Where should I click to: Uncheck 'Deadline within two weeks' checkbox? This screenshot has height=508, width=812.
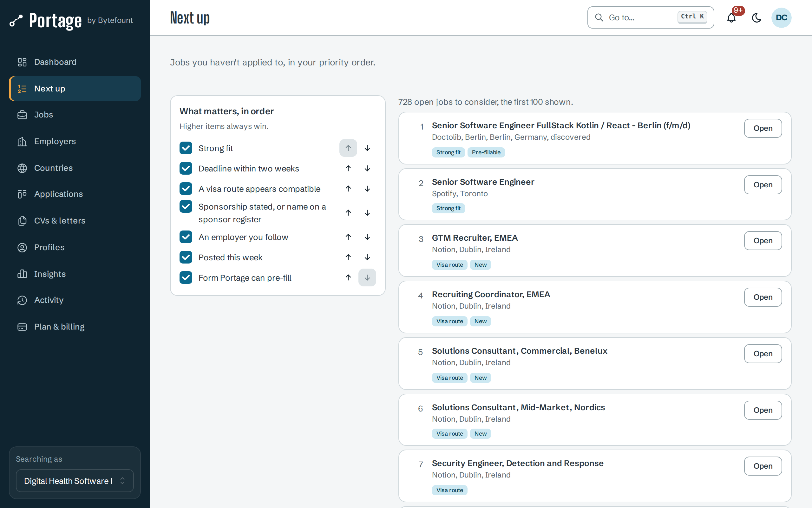186,168
